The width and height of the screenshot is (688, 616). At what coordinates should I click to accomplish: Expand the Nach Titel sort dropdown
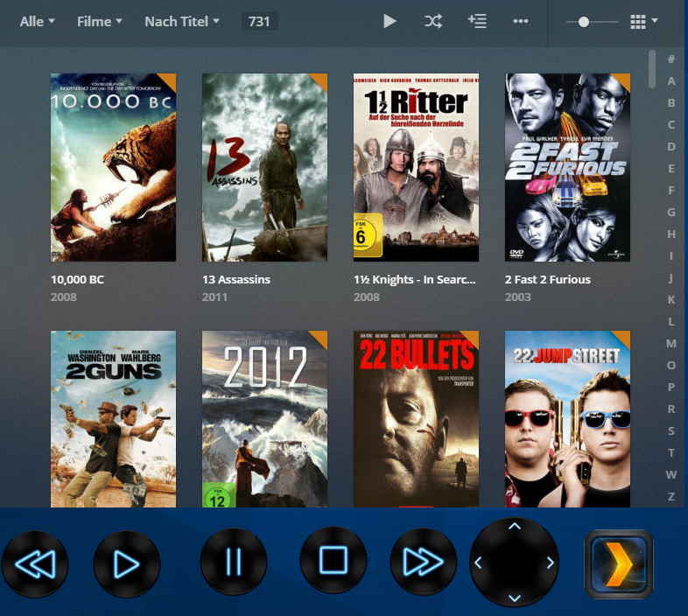click(181, 21)
